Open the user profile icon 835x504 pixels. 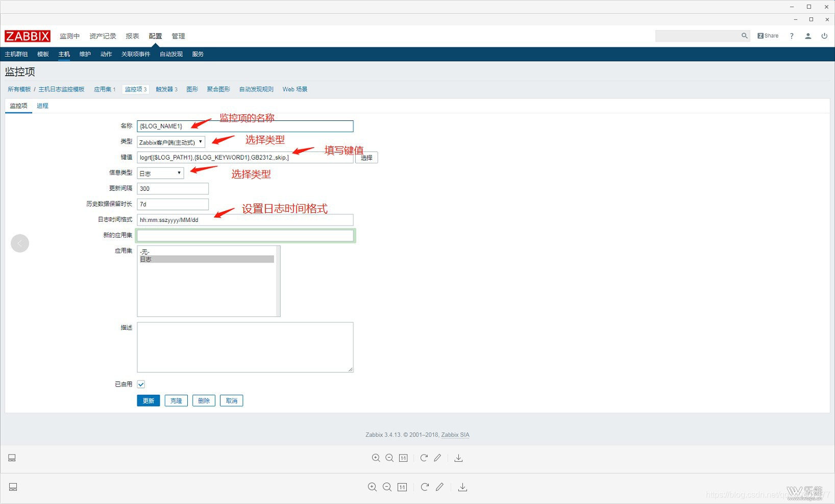click(808, 36)
